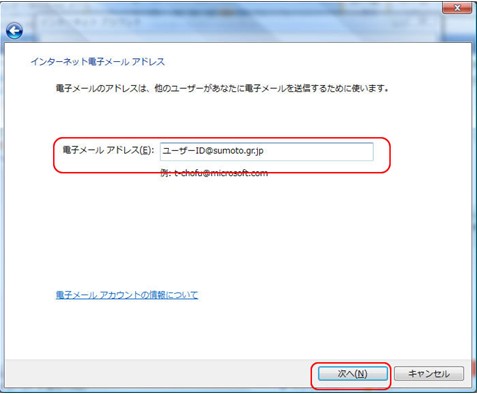Click the 次へ(N) button

(353, 374)
